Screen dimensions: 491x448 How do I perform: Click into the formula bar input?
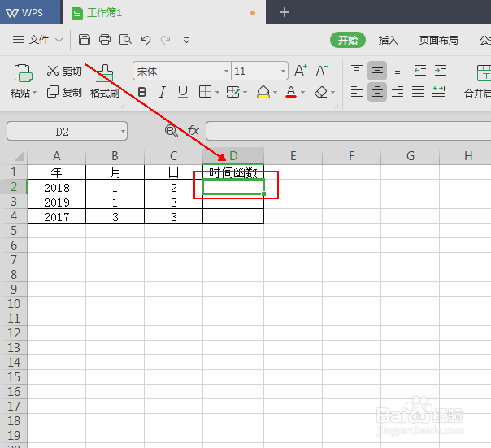pyautogui.click(x=348, y=131)
